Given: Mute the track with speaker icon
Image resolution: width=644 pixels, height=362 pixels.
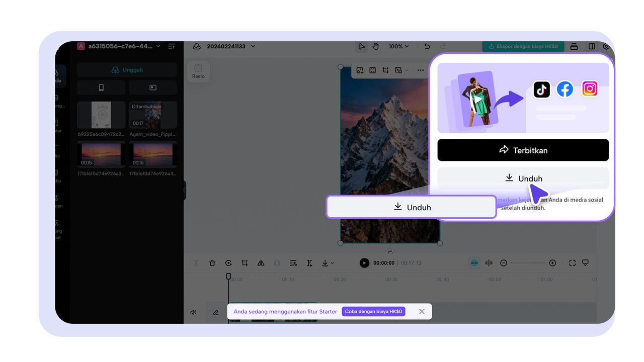Looking at the screenshot, I should pyautogui.click(x=193, y=312).
